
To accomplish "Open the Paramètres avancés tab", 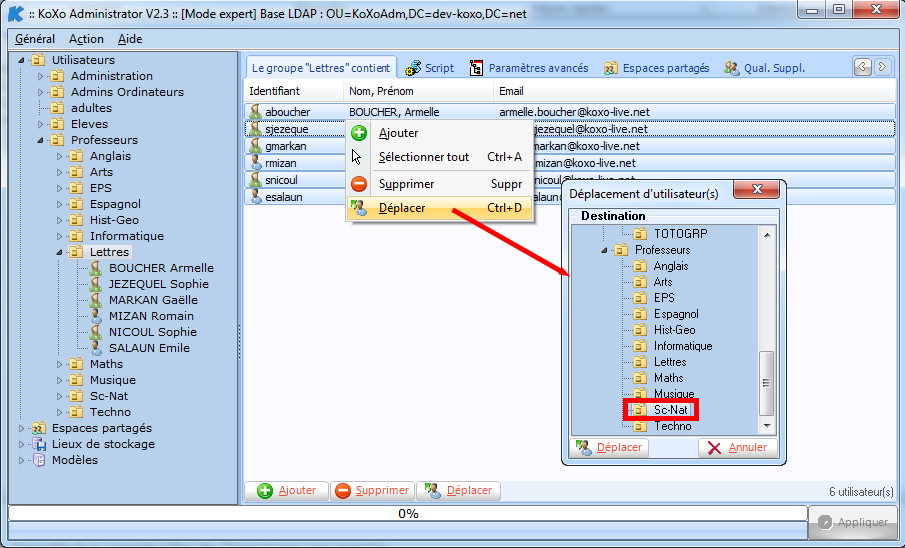I will coord(528,68).
